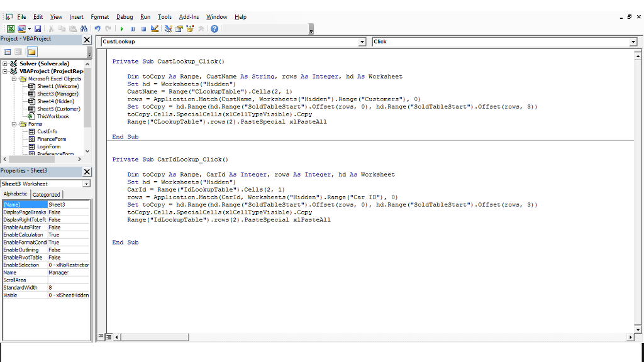Viewport: 644px width, 362px height.
Task: Open the Debug menu
Action: pos(125,17)
